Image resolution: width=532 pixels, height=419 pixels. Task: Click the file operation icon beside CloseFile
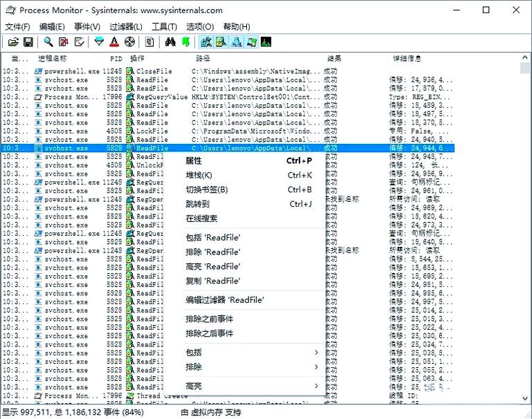[x=130, y=71]
